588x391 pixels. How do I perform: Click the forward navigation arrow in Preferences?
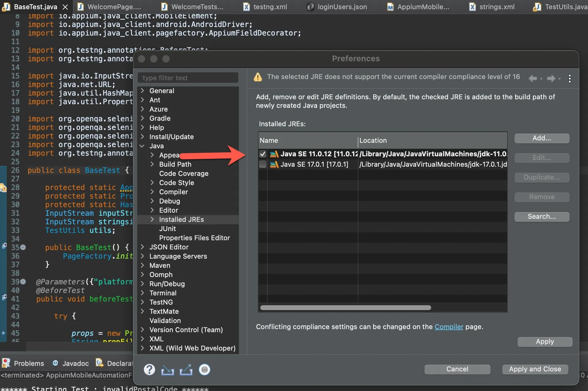[551, 78]
